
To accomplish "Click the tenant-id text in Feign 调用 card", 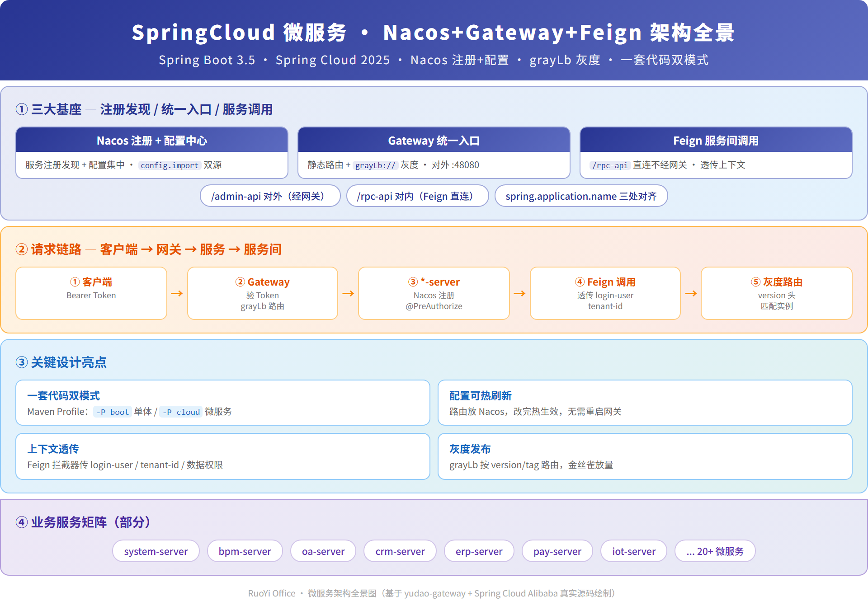I will click(x=605, y=306).
